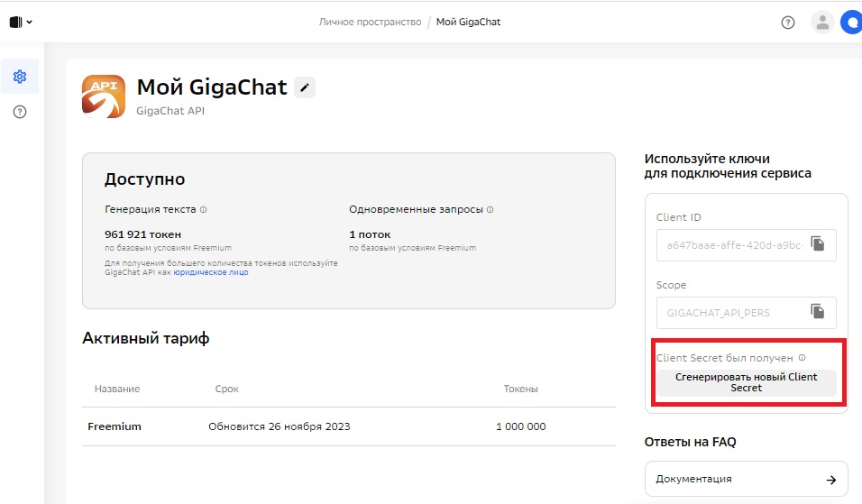Expand the workspace switcher dropdown at top left
Viewport: 862px width, 504px height.
tap(21, 23)
